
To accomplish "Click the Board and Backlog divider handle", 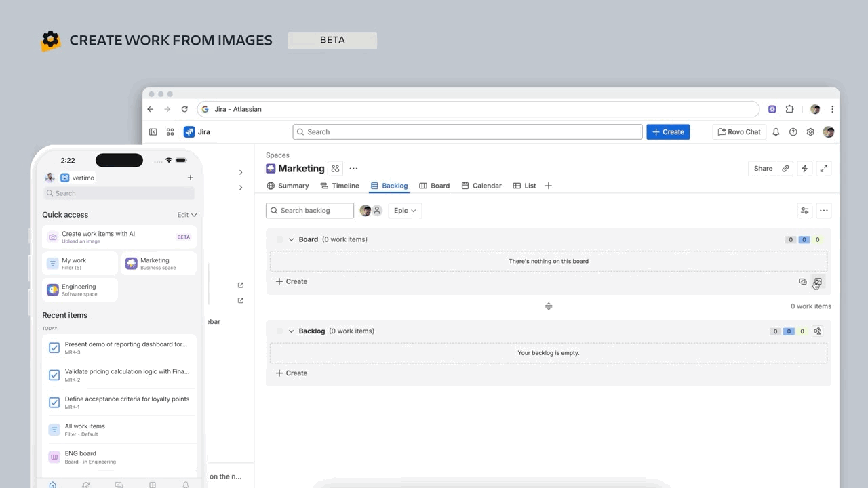I will [x=549, y=306].
